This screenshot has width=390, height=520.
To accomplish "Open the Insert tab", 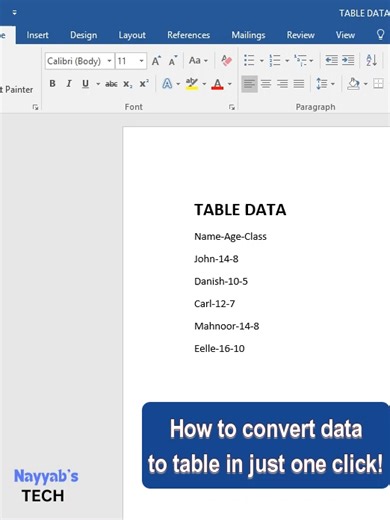I will coord(37,35).
